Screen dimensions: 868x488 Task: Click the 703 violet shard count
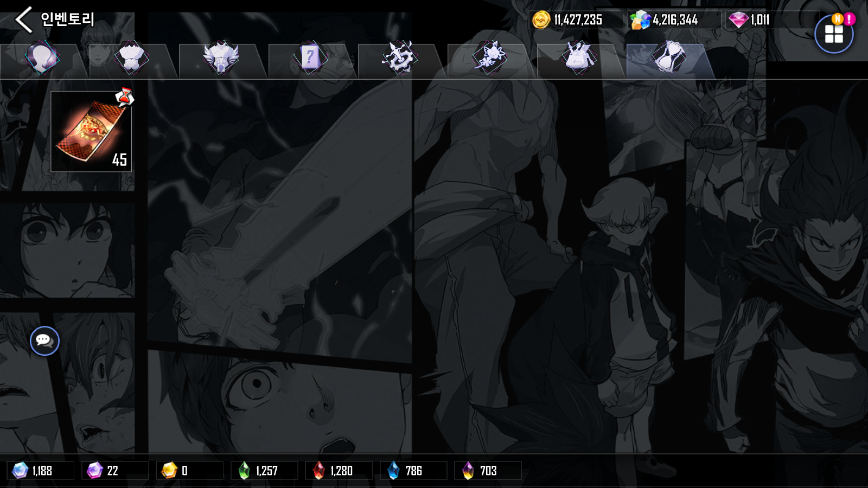tap(488, 471)
